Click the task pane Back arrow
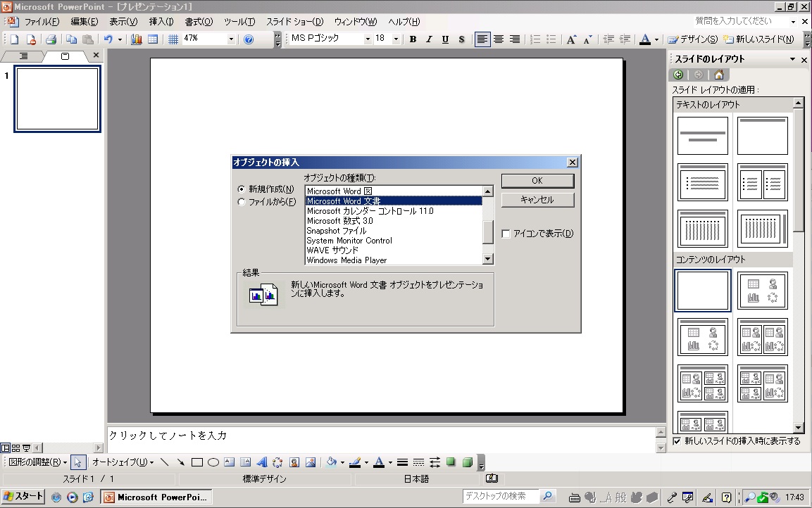812x508 pixels. click(678, 75)
